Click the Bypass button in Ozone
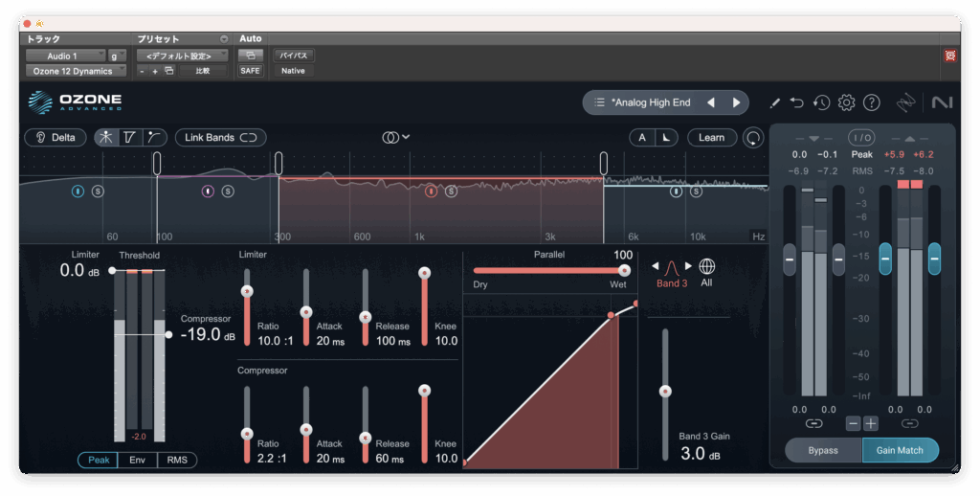The image size is (980, 496). click(823, 450)
